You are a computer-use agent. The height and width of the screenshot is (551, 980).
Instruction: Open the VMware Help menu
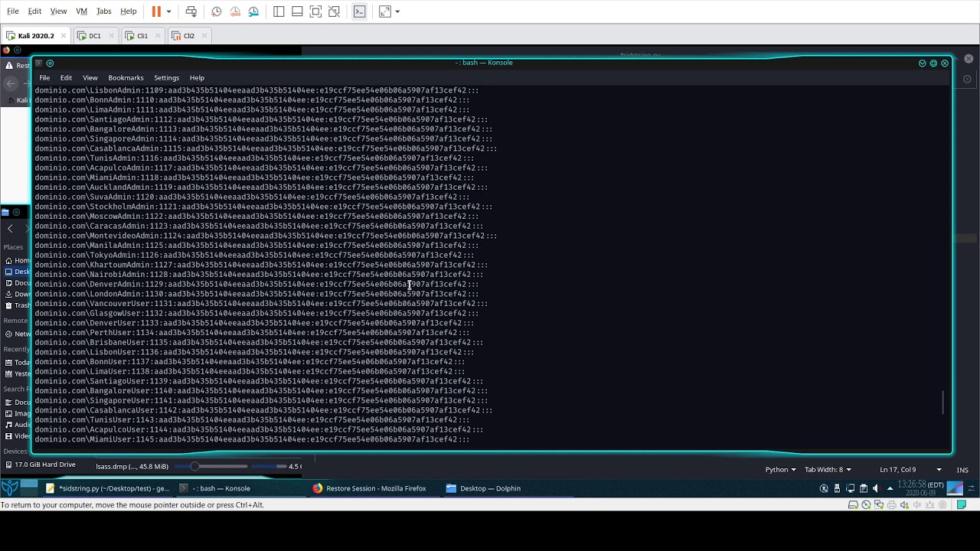coord(129,11)
